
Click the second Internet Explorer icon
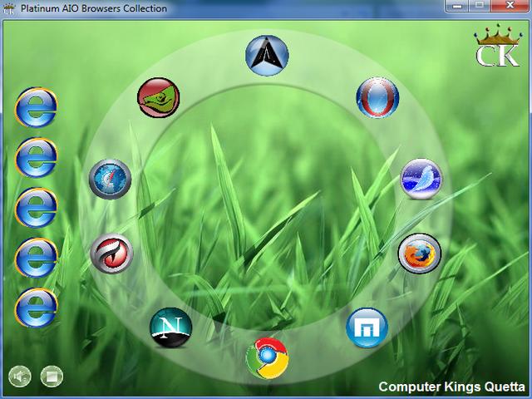point(36,157)
